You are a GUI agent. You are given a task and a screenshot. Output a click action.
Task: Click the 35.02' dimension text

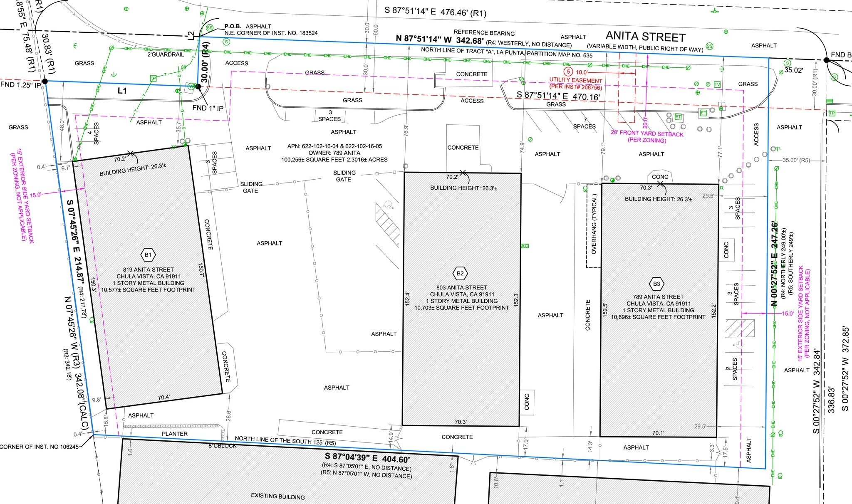pos(793,70)
